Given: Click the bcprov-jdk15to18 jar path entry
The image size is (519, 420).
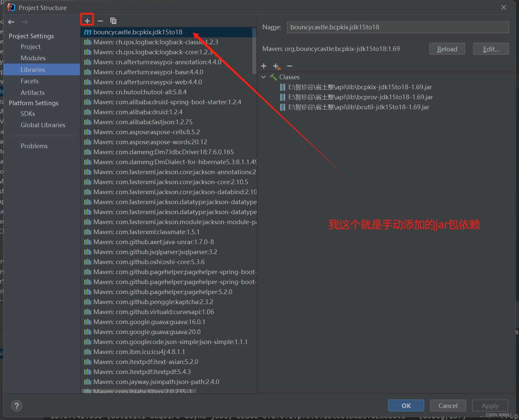Looking at the screenshot, I should tap(360, 97).
